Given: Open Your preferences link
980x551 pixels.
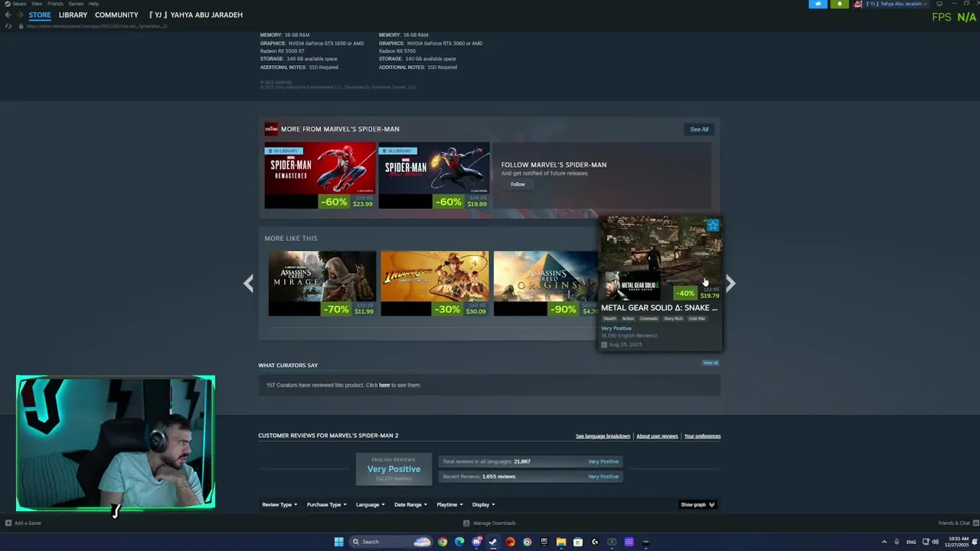Looking at the screenshot, I should 702,436.
